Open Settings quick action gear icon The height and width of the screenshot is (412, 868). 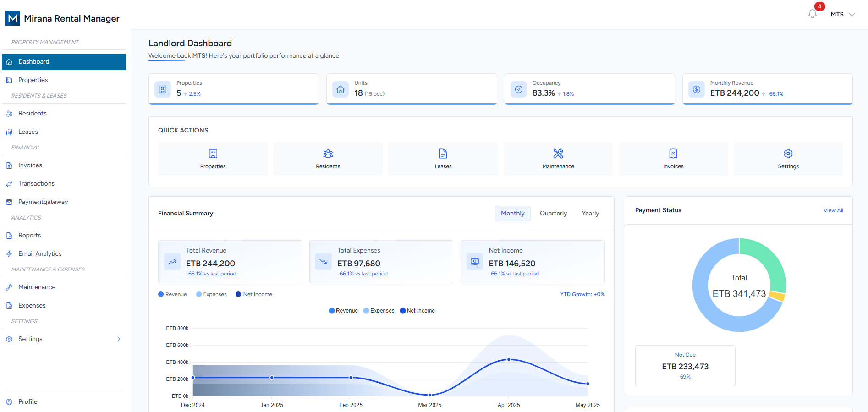coord(788,154)
